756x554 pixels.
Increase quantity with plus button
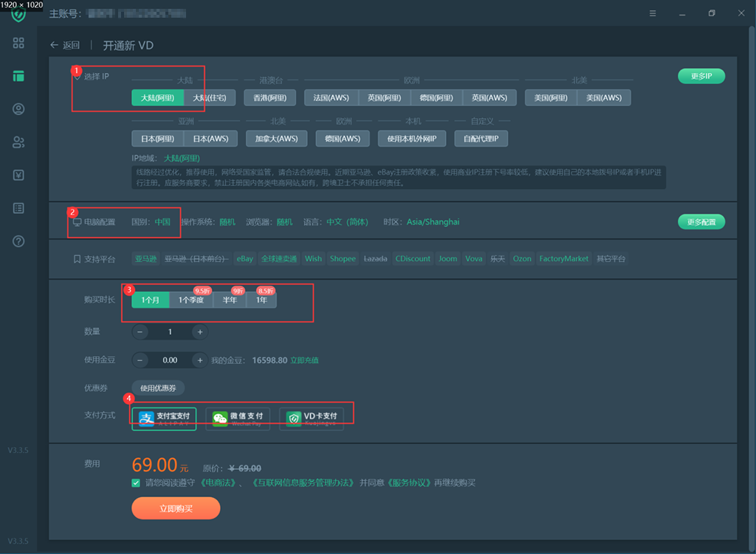200,332
